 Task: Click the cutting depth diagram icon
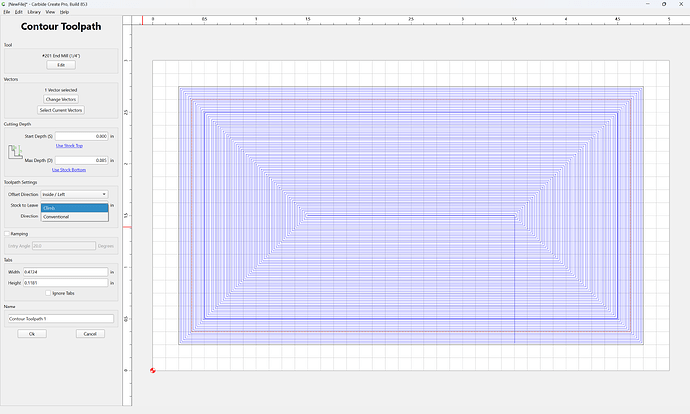pos(15,152)
